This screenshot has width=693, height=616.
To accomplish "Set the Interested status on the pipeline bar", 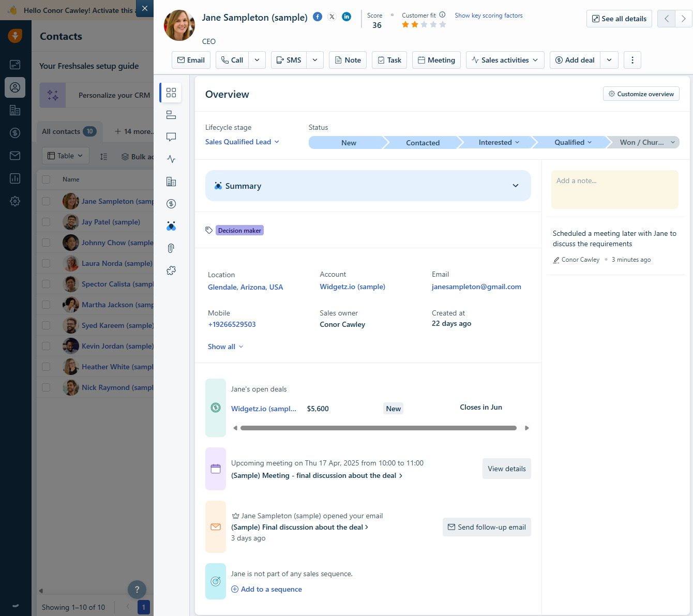I will (495, 142).
